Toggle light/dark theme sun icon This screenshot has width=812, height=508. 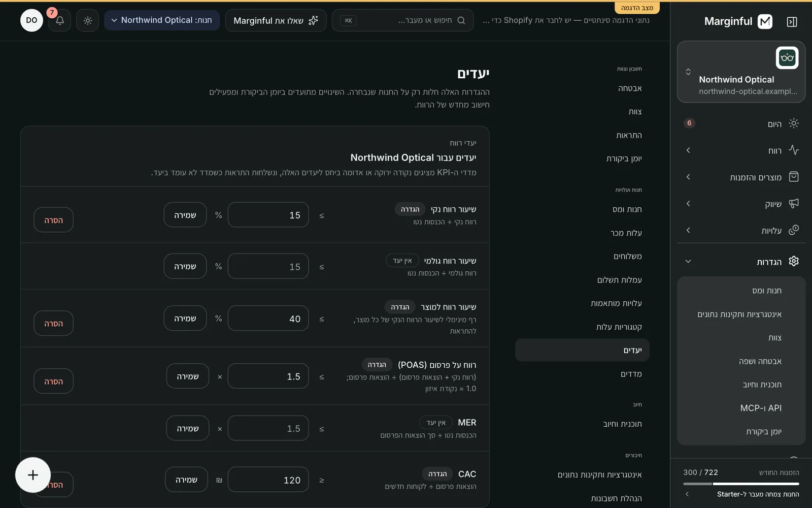(x=88, y=21)
